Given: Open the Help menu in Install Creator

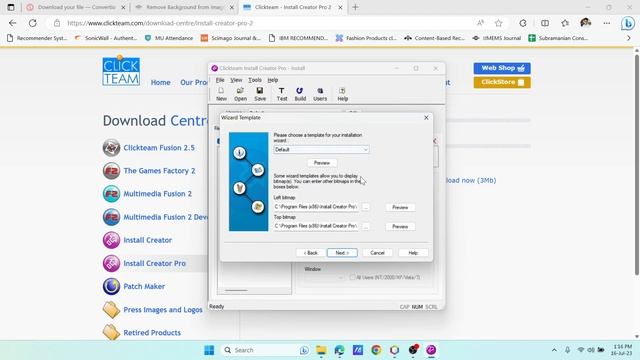Looking at the screenshot, I should [x=273, y=80].
